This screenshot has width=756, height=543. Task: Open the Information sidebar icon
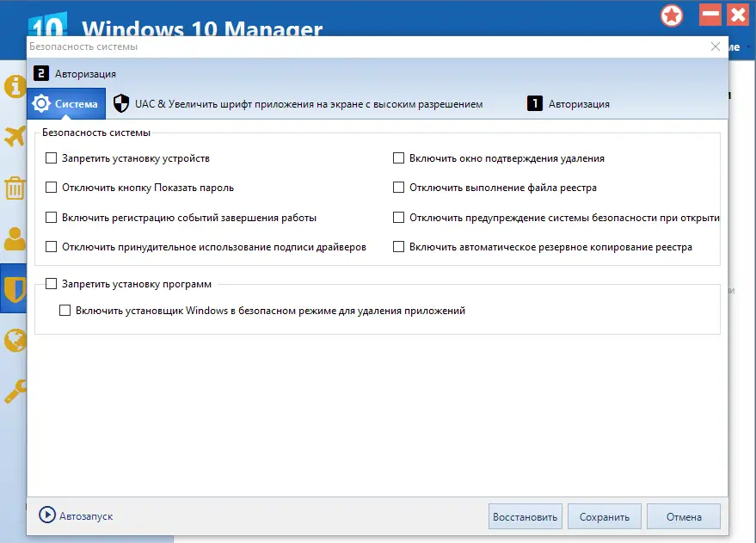[x=15, y=87]
